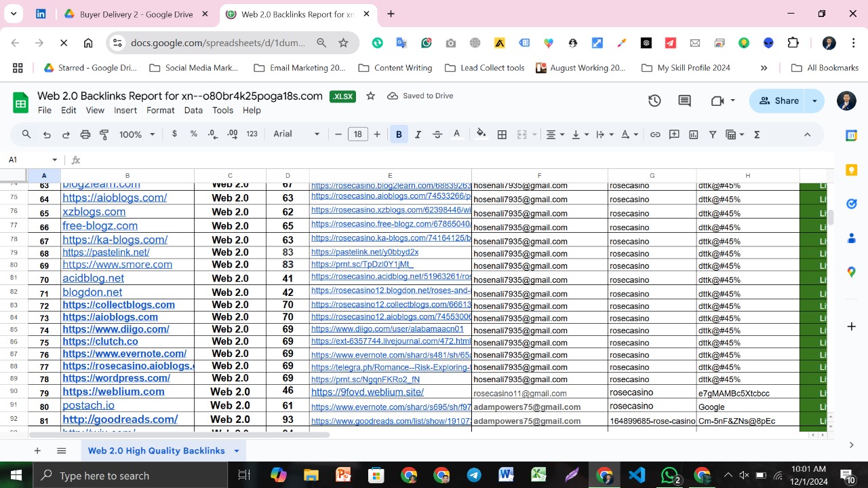Open the Format menu
The width and height of the screenshot is (868, 488).
pyautogui.click(x=160, y=110)
